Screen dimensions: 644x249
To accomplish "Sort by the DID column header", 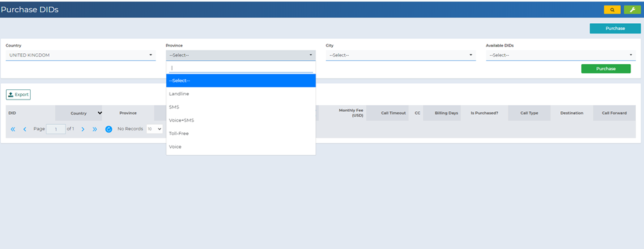I will coord(31,113).
